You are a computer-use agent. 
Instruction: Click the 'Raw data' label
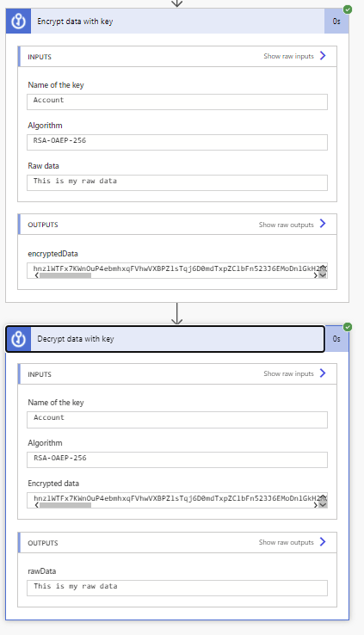[43, 166]
